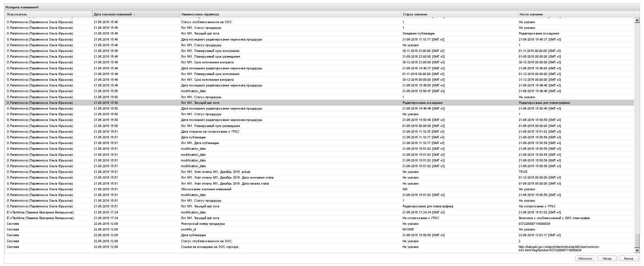The height and width of the screenshot is (266, 644).
Task: Select date '22.06.2016 12:09' in Реестровый номер процедуры row
Action: pos(106,224)
